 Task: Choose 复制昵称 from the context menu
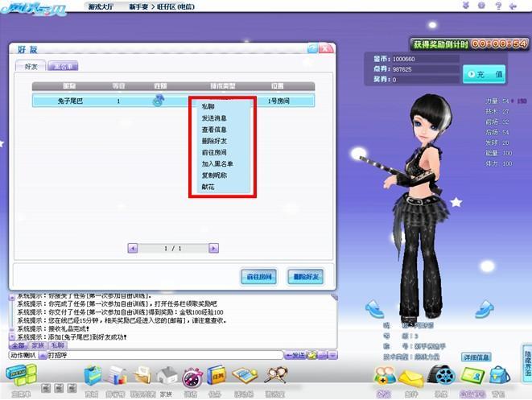[214, 175]
